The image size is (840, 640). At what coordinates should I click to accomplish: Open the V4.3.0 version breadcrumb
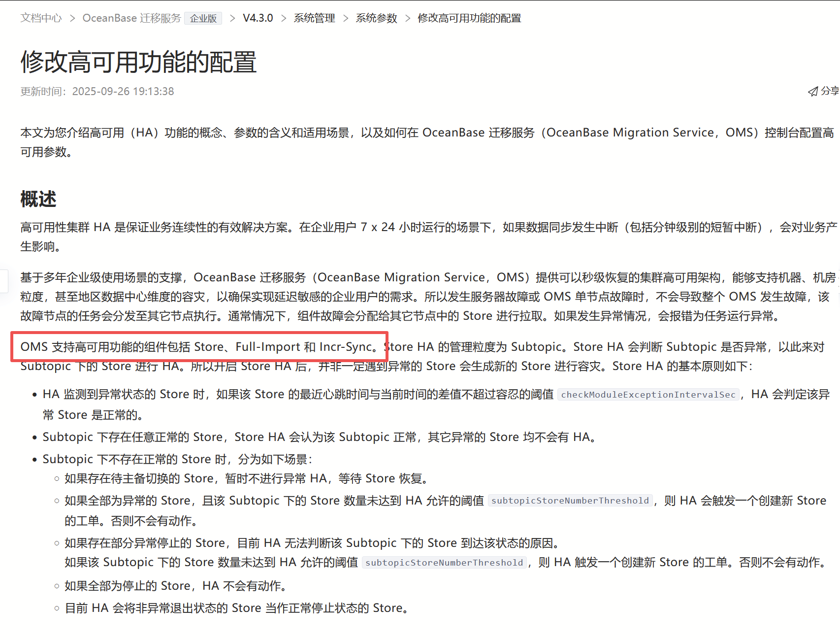[x=258, y=18]
